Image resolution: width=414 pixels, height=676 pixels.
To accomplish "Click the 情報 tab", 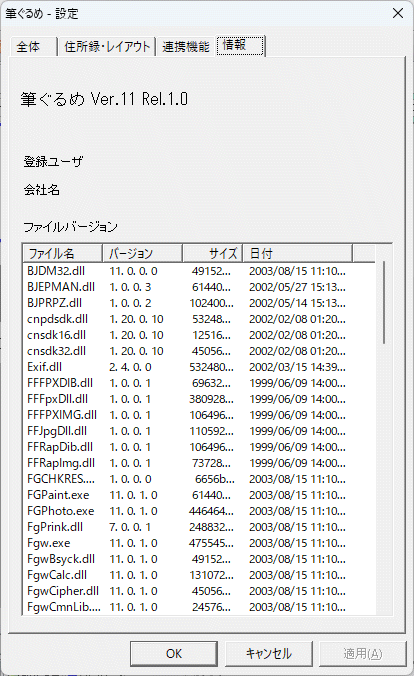I will (x=240, y=45).
